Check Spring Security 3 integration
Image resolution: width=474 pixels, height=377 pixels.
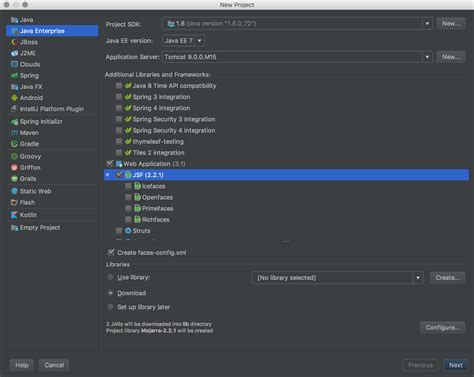pyautogui.click(x=119, y=119)
